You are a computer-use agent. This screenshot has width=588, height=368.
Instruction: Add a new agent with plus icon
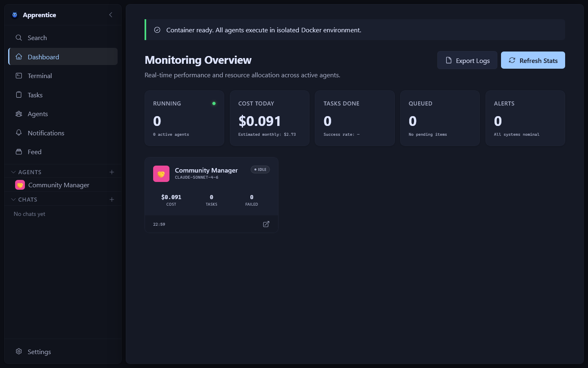112,172
